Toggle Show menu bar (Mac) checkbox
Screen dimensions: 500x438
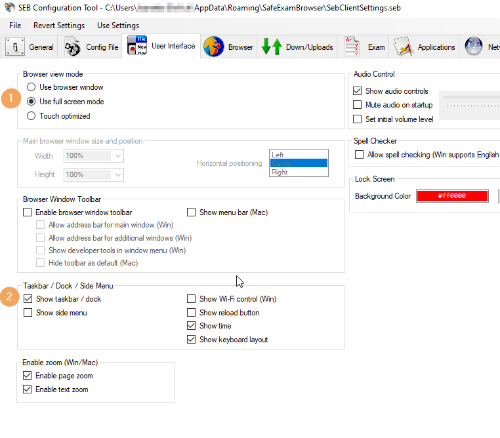191,212
